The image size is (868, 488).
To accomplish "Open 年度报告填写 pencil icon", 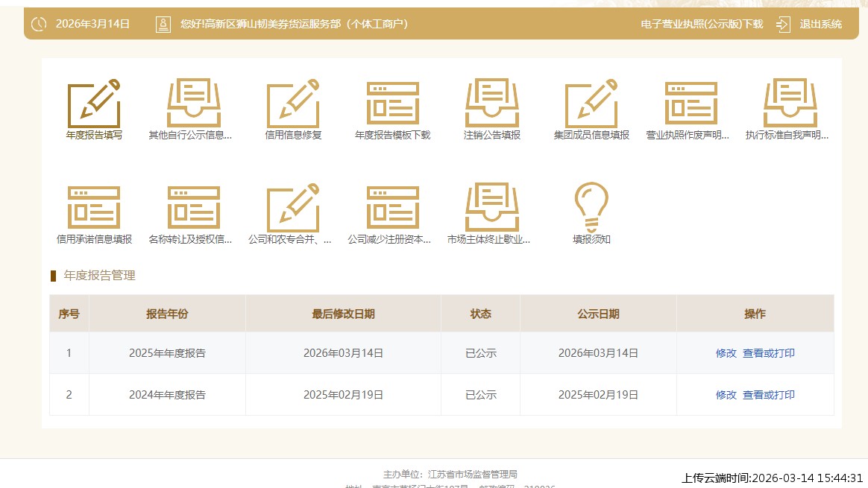I will pos(94,104).
